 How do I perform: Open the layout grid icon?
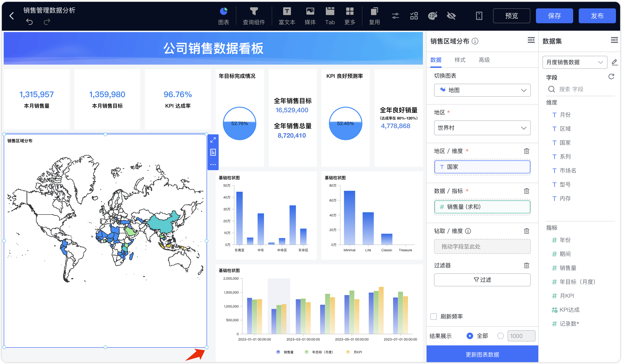tap(414, 16)
